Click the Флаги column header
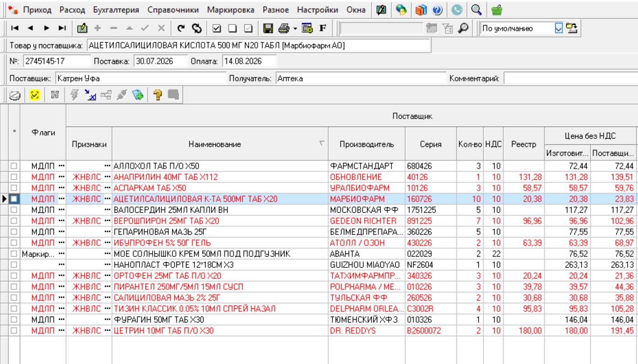 pyautogui.click(x=43, y=133)
